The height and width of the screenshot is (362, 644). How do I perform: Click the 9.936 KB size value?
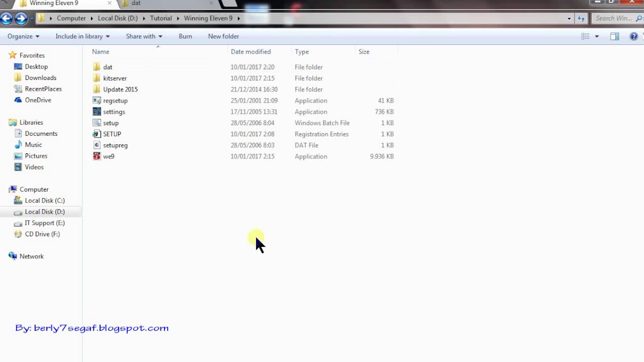coord(382,156)
